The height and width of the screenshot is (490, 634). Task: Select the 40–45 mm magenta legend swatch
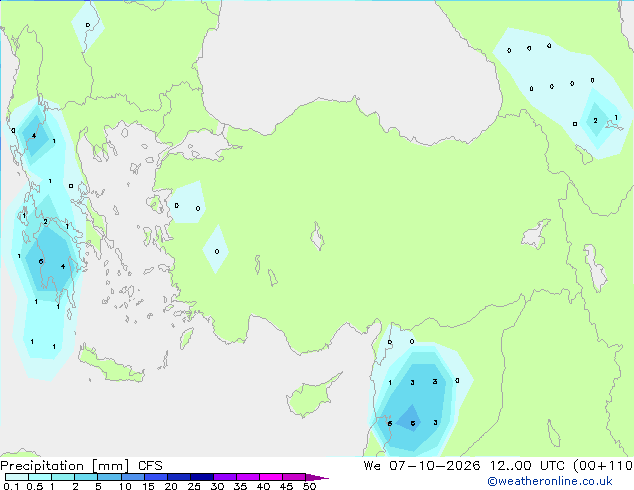(271, 477)
